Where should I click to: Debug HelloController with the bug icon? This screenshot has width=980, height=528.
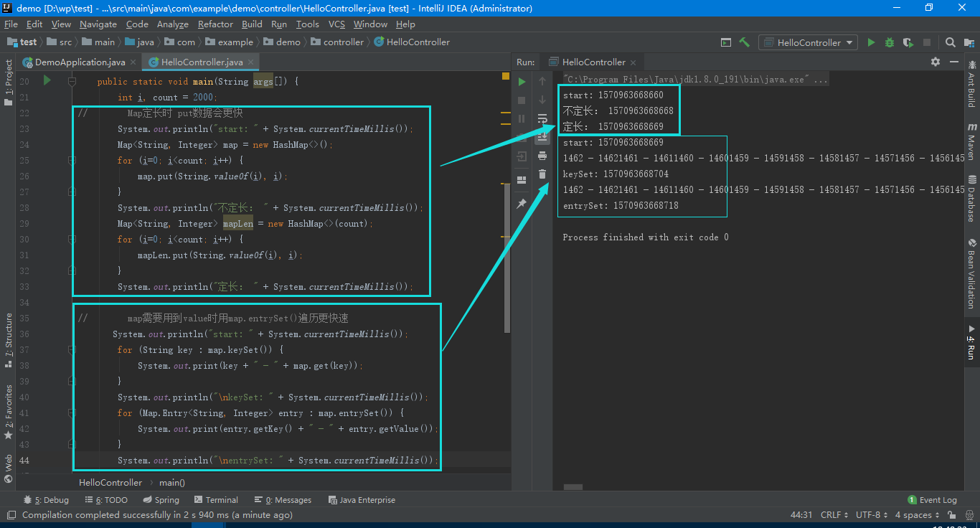pos(890,42)
